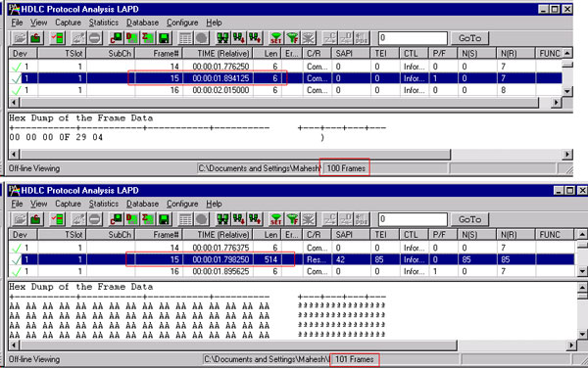
Task: Select the row at 00:00:01.776375 in lower window
Action: pos(291,248)
